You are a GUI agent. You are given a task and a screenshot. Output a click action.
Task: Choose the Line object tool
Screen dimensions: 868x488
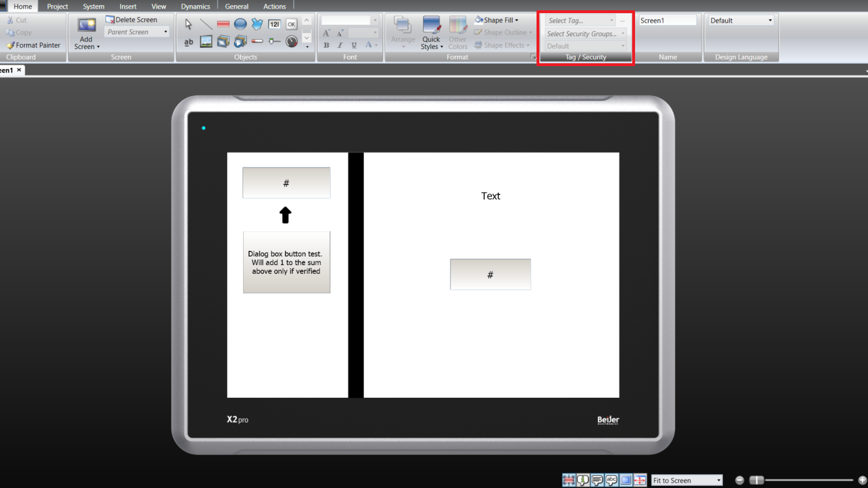206,24
